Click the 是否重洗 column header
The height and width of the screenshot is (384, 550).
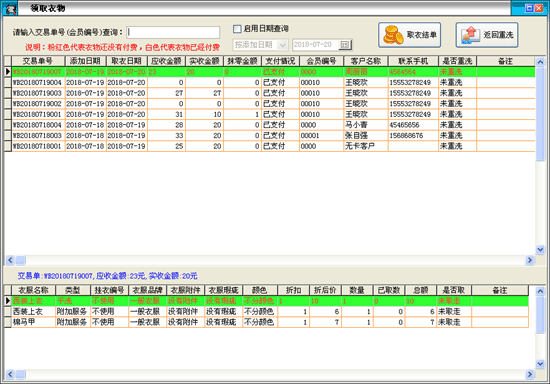point(457,61)
